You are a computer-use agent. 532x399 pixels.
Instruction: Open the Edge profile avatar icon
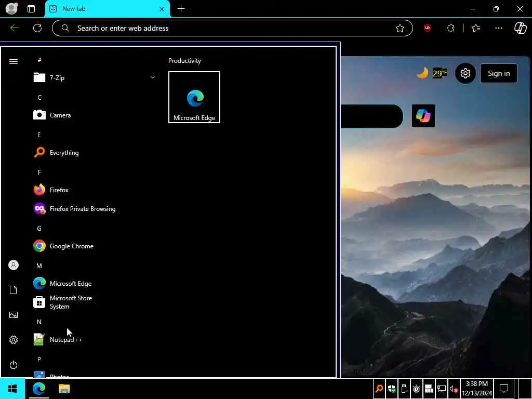click(11, 8)
